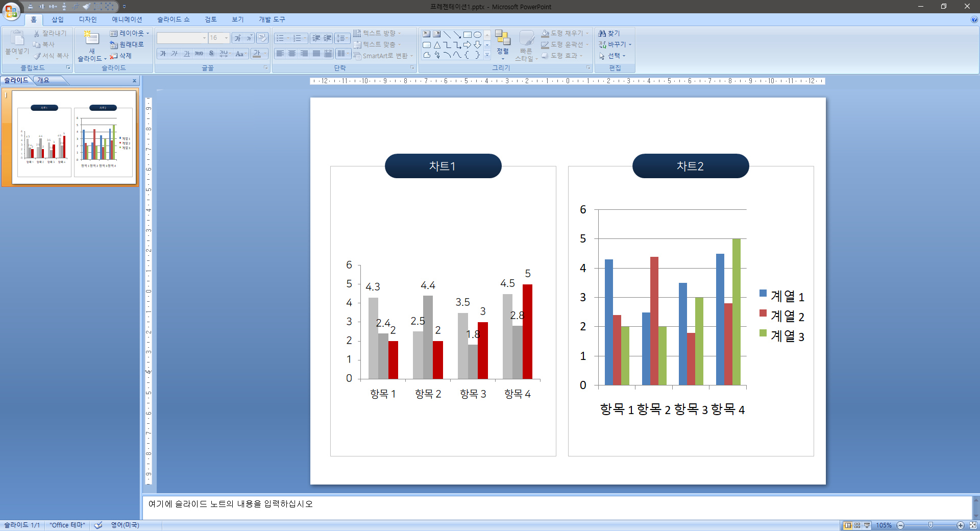This screenshot has height=531, width=980.
Task: Increase font size with larger 가 icon
Action: pyautogui.click(x=237, y=38)
